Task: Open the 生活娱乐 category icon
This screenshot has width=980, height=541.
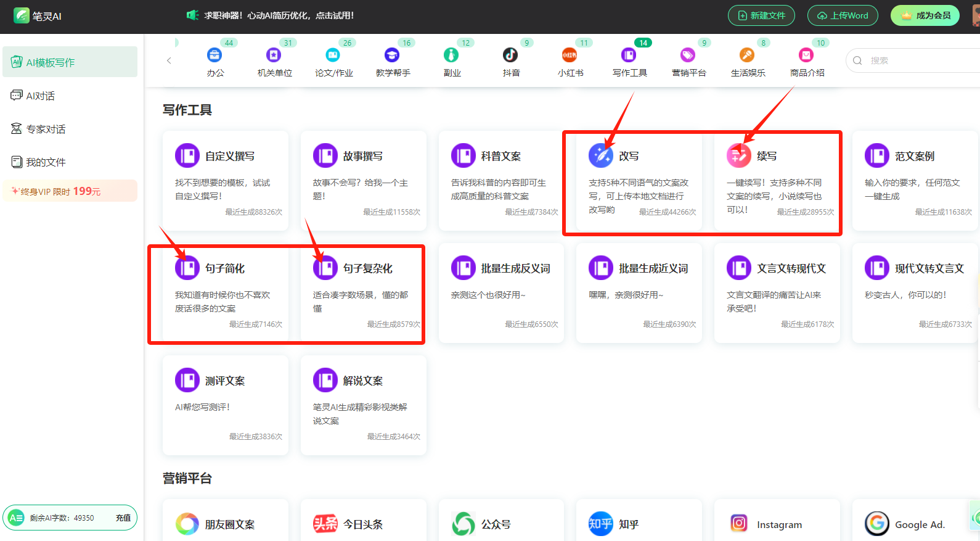Action: click(x=747, y=55)
